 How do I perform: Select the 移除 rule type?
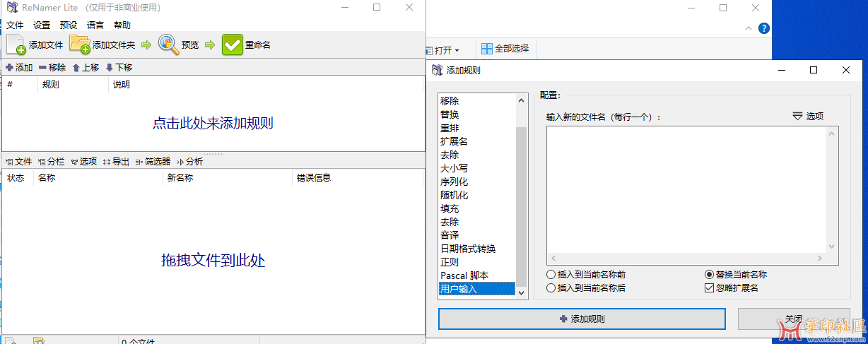point(477,101)
